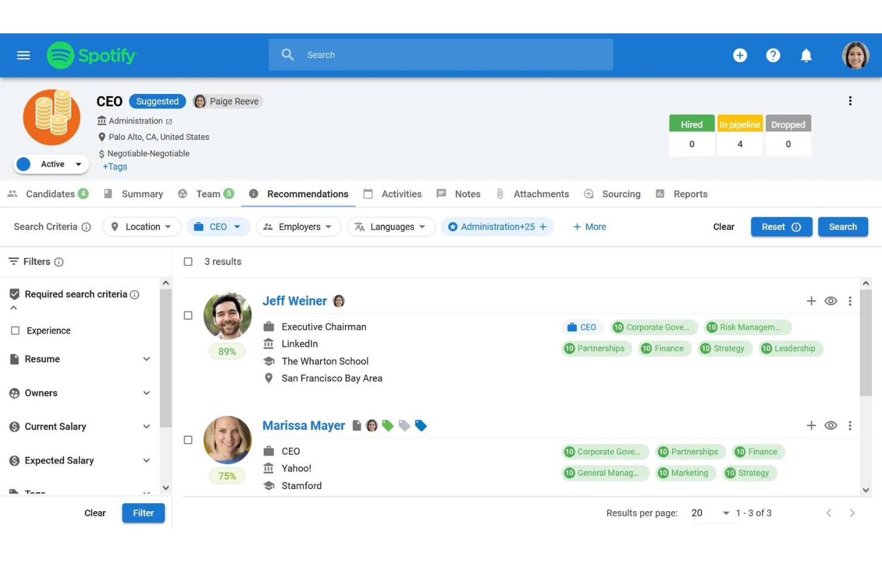Add Marissa Mayer using plus icon

point(811,425)
